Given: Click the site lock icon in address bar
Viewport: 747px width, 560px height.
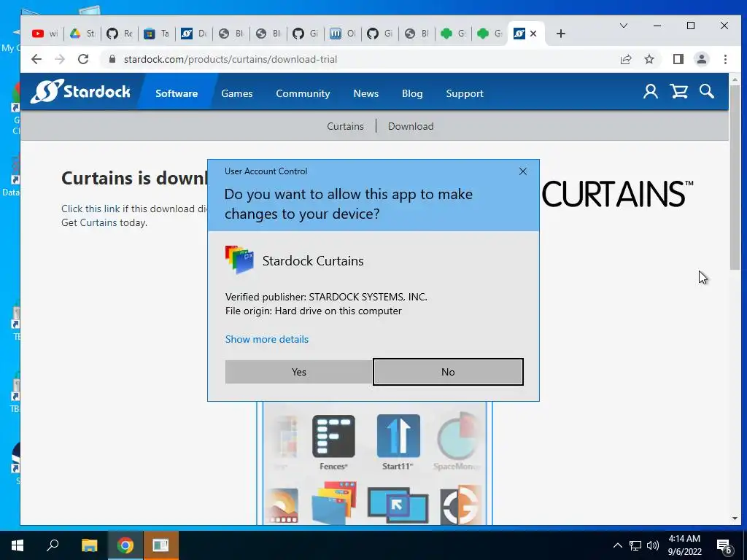Looking at the screenshot, I should pos(112,59).
